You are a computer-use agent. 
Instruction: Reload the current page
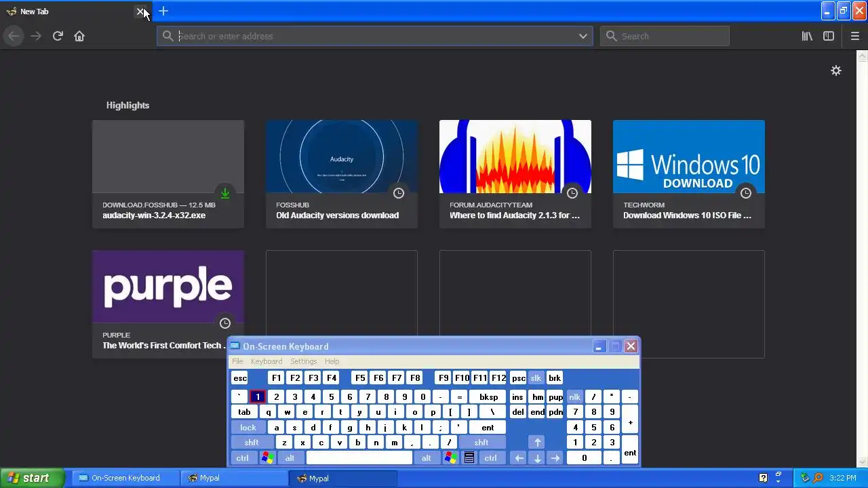pos(58,36)
